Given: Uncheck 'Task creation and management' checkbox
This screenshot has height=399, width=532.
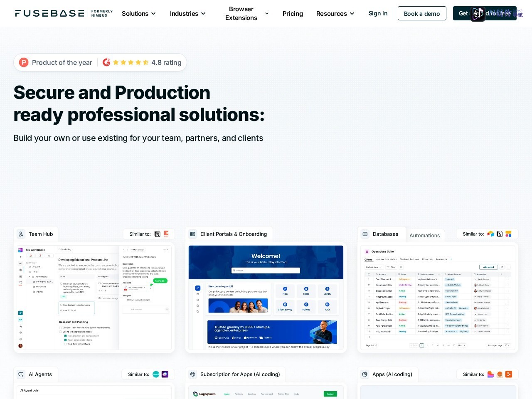Looking at the screenshot, I should coord(66,336).
